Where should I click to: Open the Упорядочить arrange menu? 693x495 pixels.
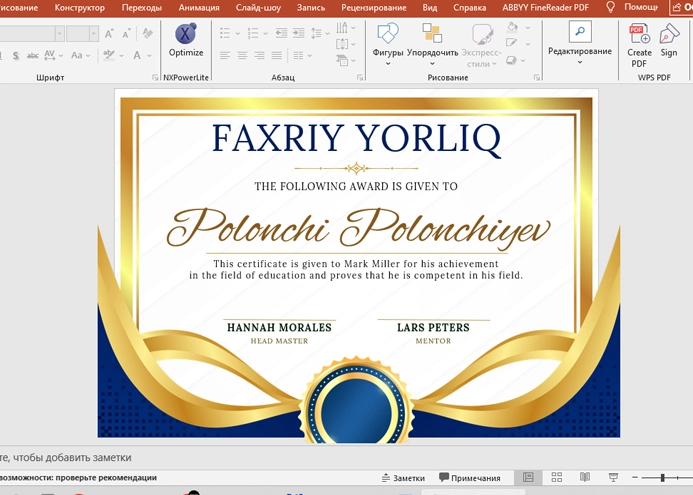click(x=432, y=44)
